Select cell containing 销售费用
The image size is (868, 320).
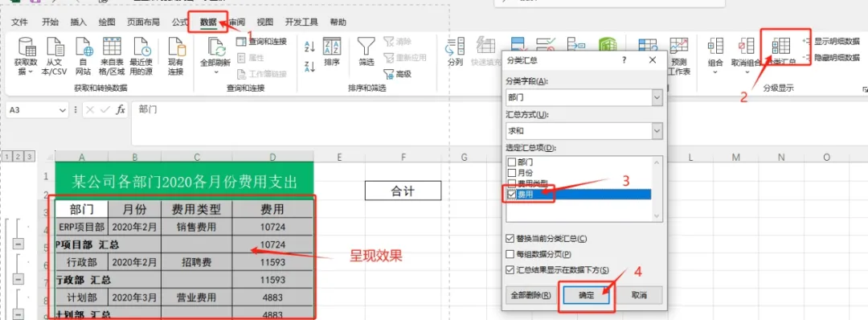197,227
